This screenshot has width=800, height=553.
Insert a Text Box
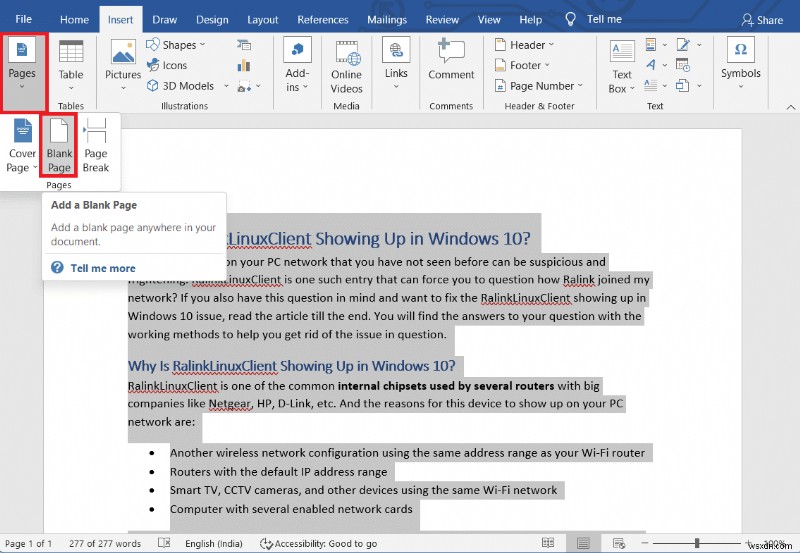coord(622,67)
